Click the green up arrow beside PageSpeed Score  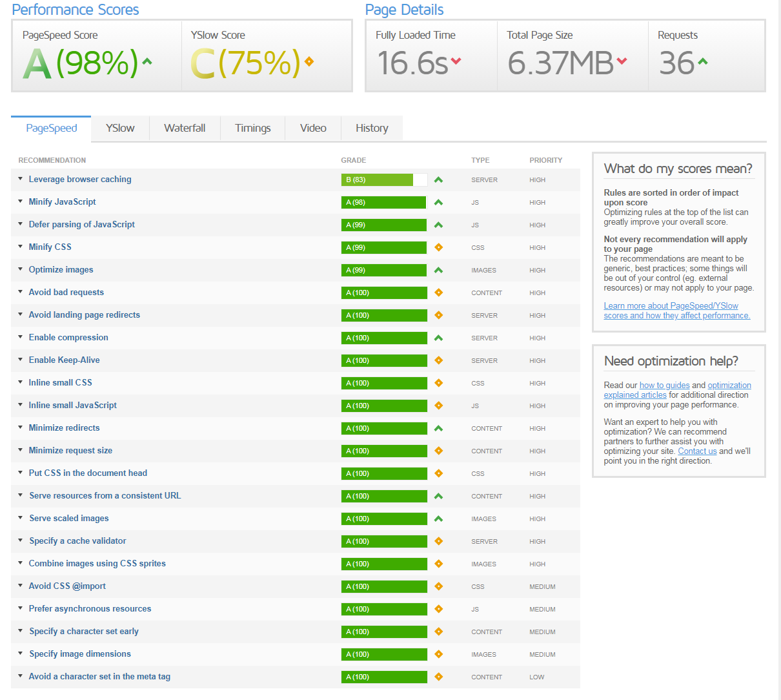coord(147,62)
